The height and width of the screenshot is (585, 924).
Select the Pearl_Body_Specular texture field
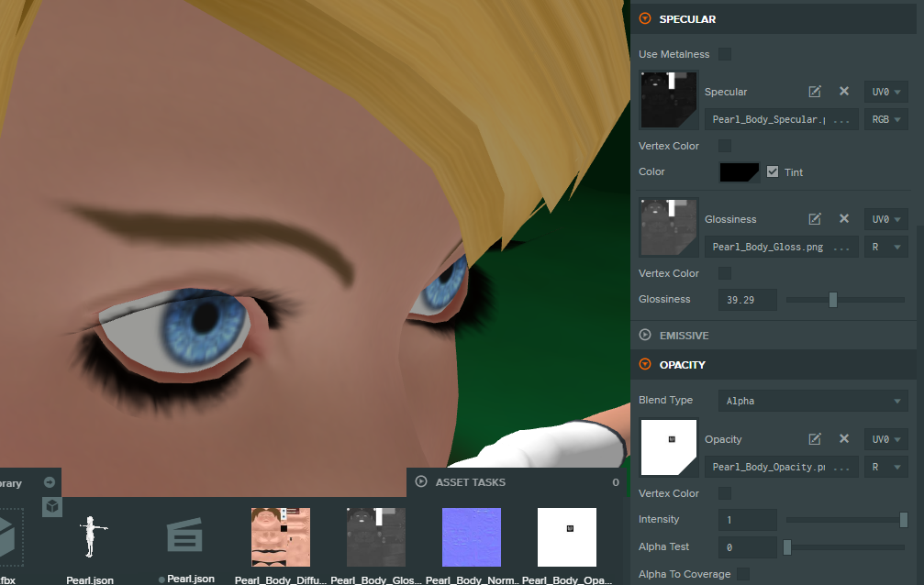point(782,119)
